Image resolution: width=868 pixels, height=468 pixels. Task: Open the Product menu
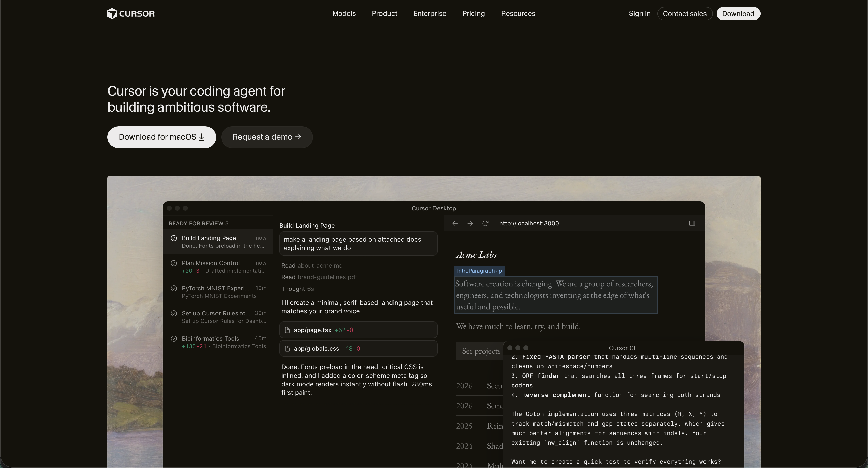(384, 14)
